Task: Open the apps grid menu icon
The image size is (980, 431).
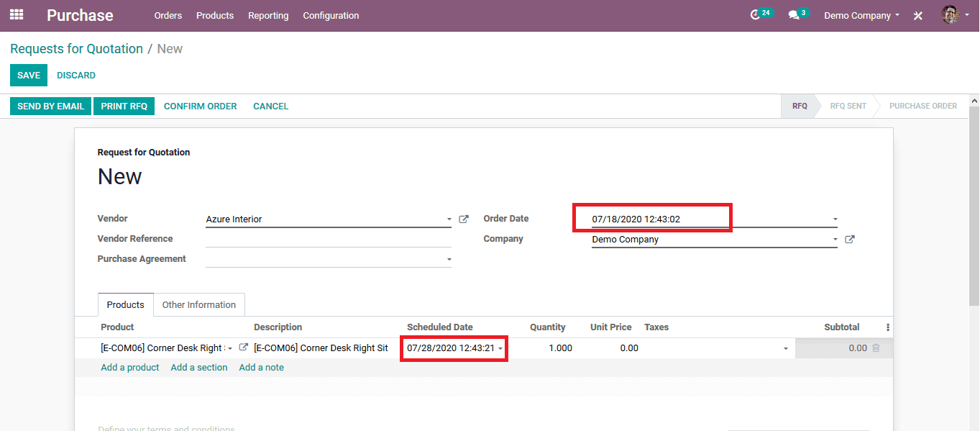Action: (16, 14)
